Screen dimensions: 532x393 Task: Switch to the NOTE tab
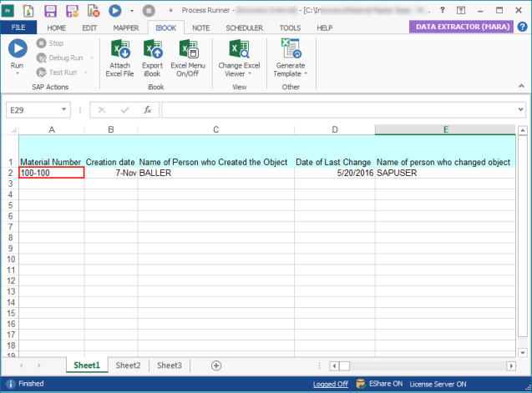coord(200,28)
